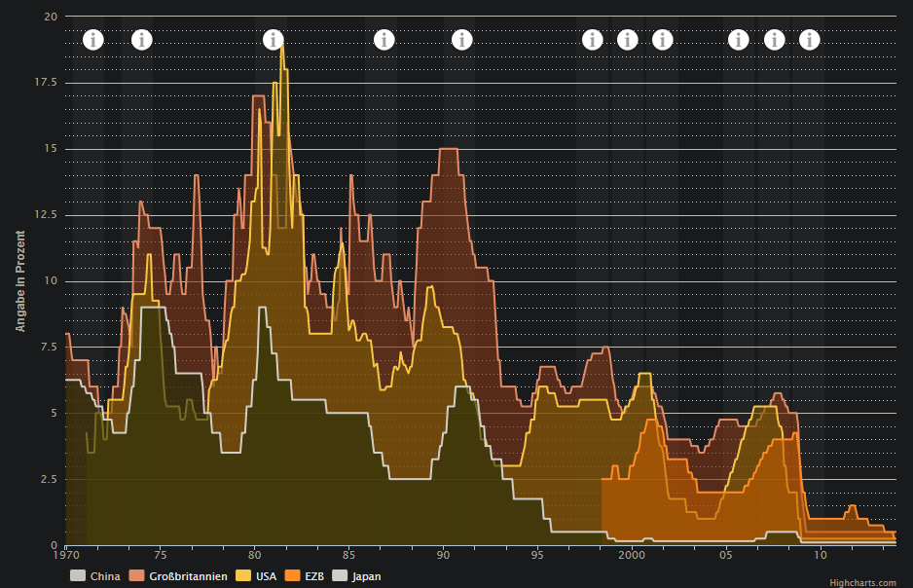This screenshot has width=913, height=588.
Task: Select the x-axis year label 90
Action: pyautogui.click(x=443, y=555)
